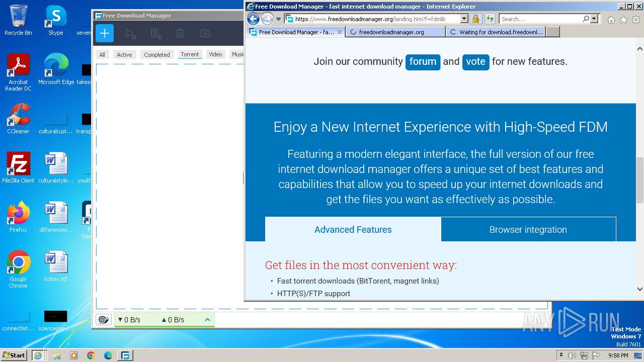Open Acrobat Reader DC desktop shortcut

(18, 73)
